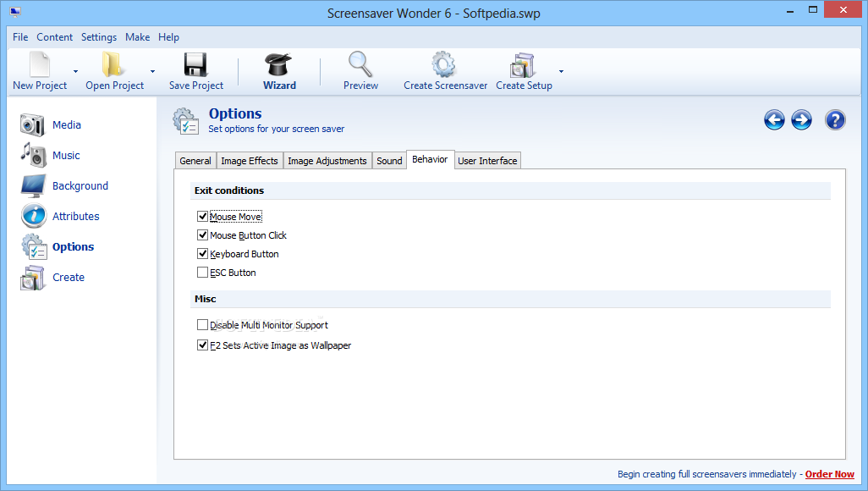The image size is (868, 491).
Task: Click the Save Project floppy disk icon
Action: (195, 64)
